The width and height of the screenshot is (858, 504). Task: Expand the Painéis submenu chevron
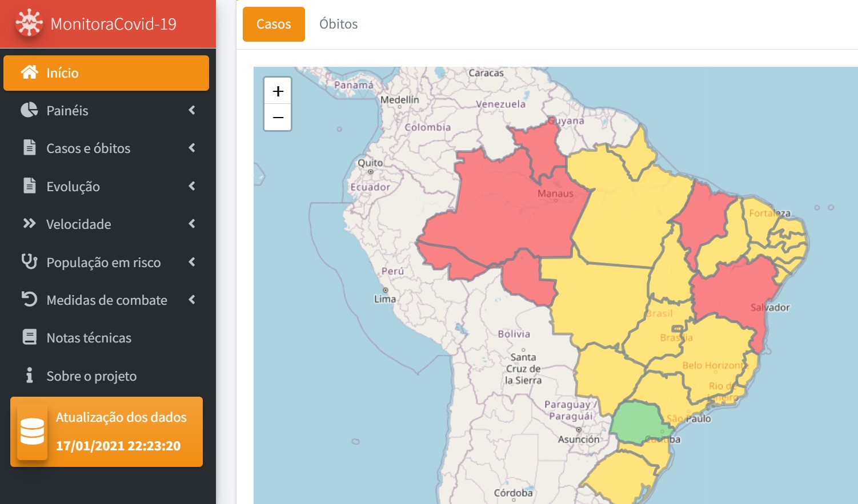pos(192,110)
